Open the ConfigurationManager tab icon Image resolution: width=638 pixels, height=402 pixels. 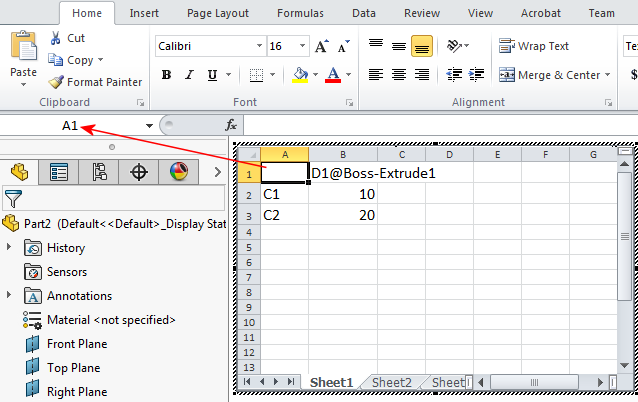(x=99, y=172)
